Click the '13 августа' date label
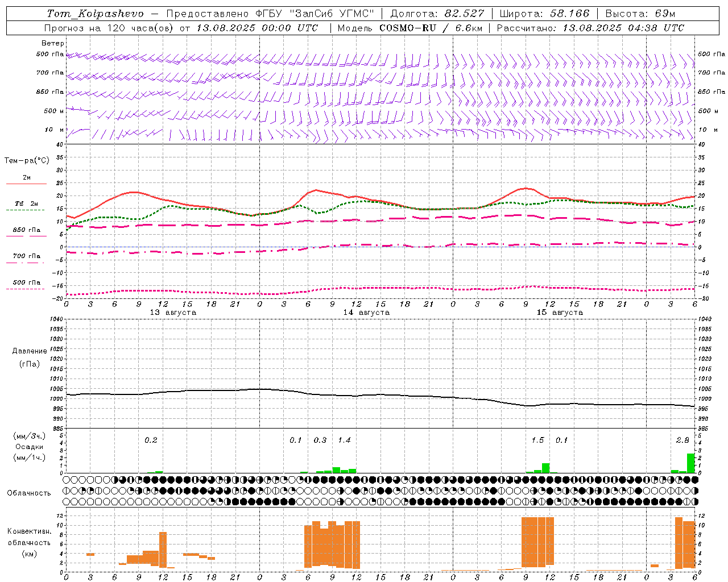The width and height of the screenshot is (728, 582). click(173, 312)
